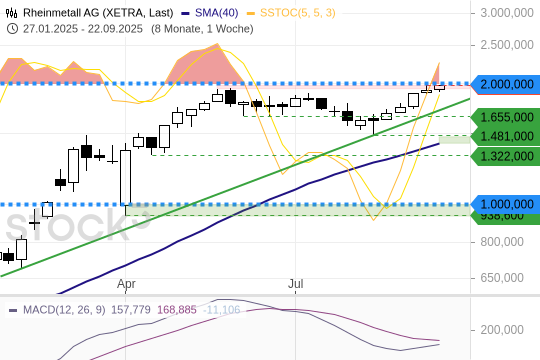The height and width of the screenshot is (360, 540).
Task: Click the blue 1.000,000 price level tag
Action: point(506,204)
